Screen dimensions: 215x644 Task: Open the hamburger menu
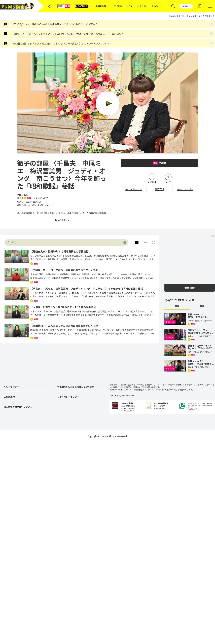(210, 6)
